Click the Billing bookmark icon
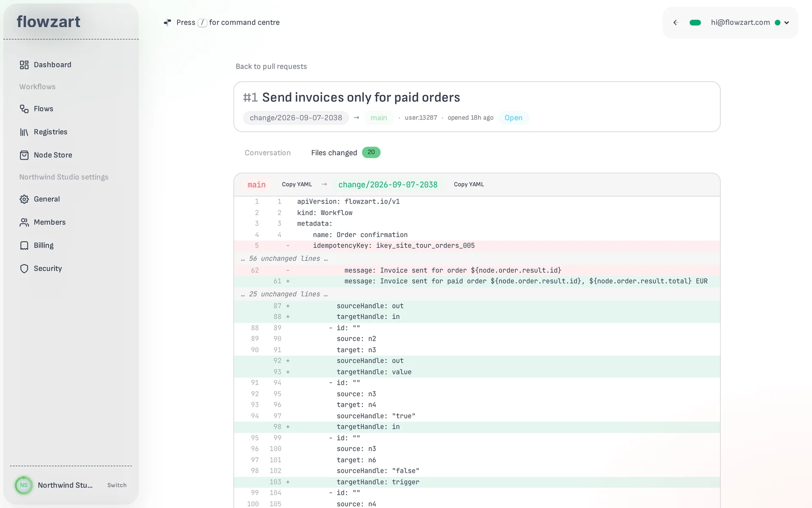The image size is (812, 508). tap(24, 246)
